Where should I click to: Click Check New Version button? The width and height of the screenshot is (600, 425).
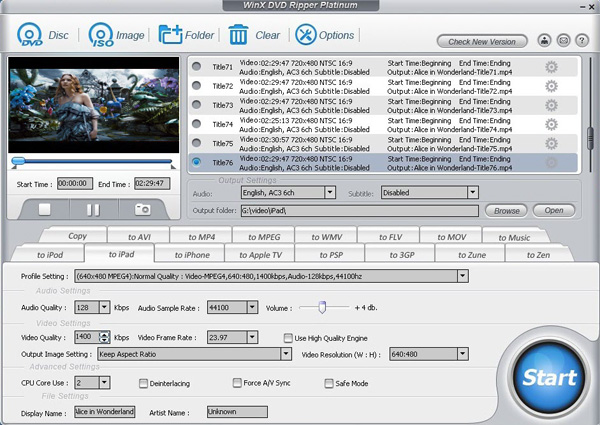point(482,41)
